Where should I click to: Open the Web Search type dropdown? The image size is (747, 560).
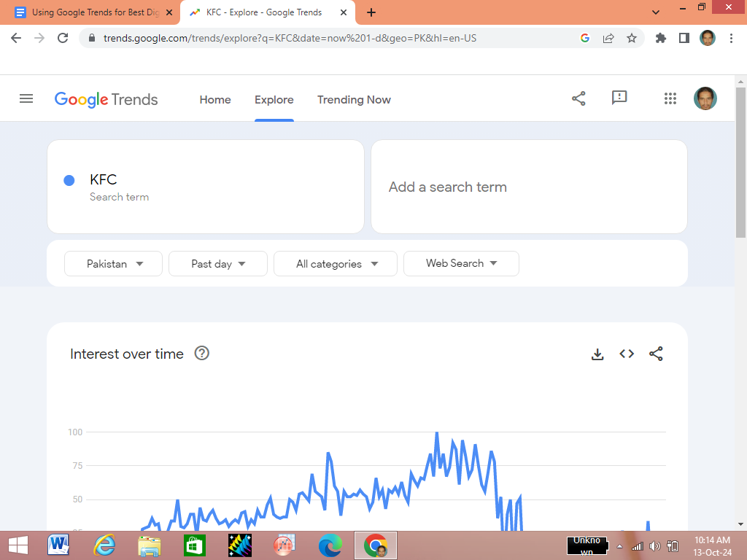coord(461,263)
